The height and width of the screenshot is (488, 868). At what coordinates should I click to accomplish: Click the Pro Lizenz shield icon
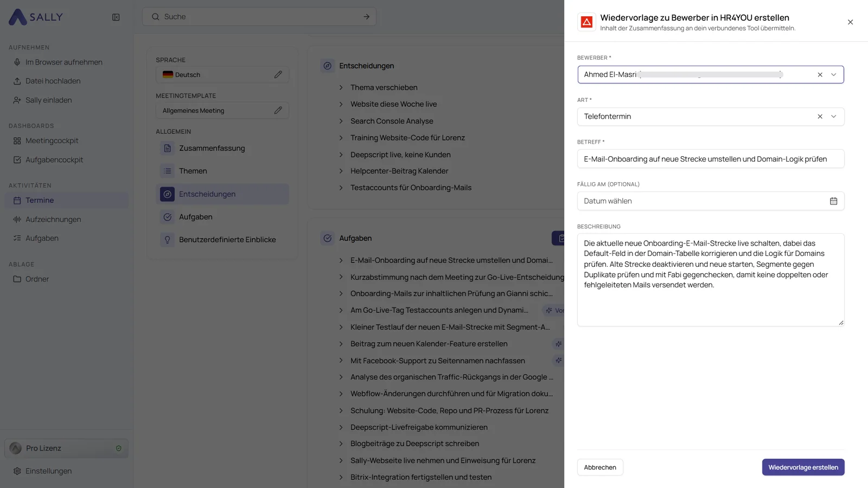click(118, 448)
